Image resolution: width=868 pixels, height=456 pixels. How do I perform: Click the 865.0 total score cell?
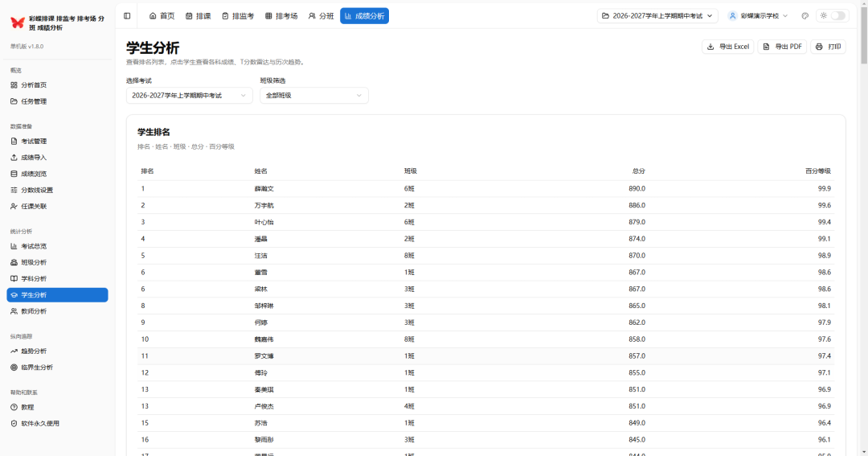[x=637, y=306]
